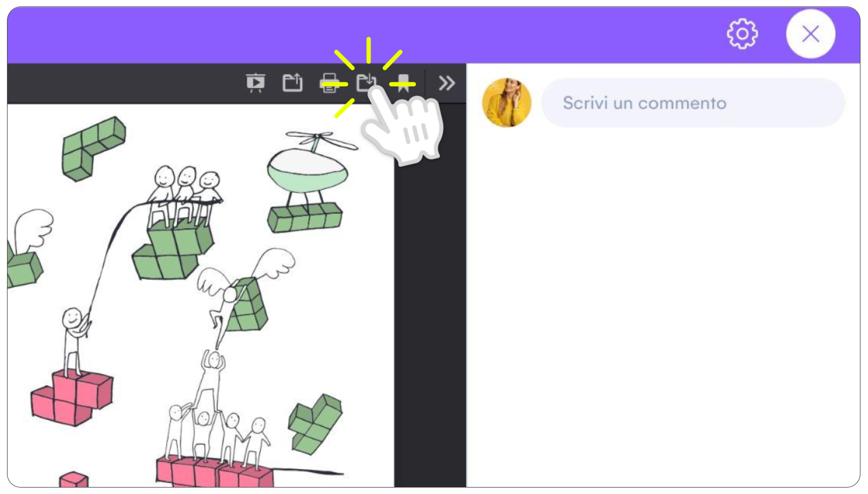
Task: Close the panel with the X button
Action: pyautogui.click(x=810, y=34)
